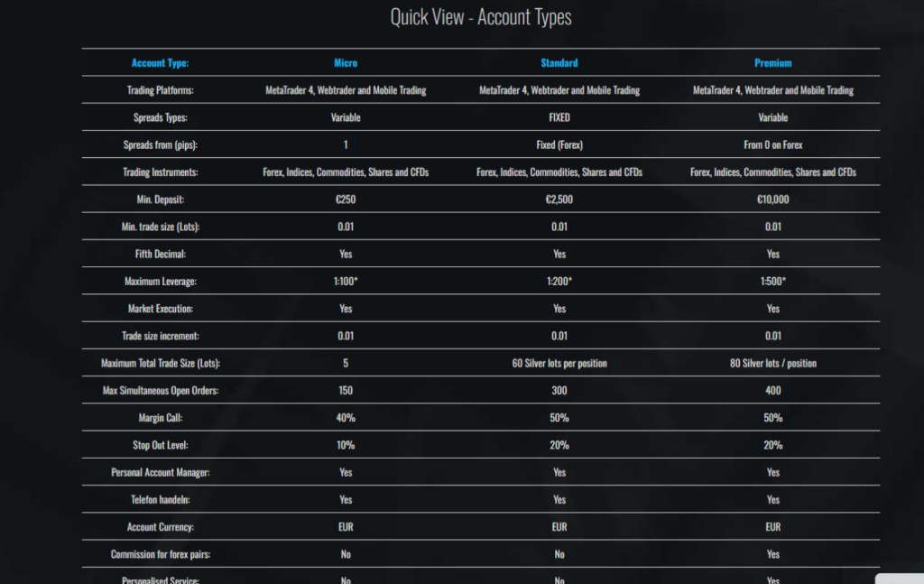The height and width of the screenshot is (584, 924).
Task: Select the "Premium" column header
Action: pos(773,63)
